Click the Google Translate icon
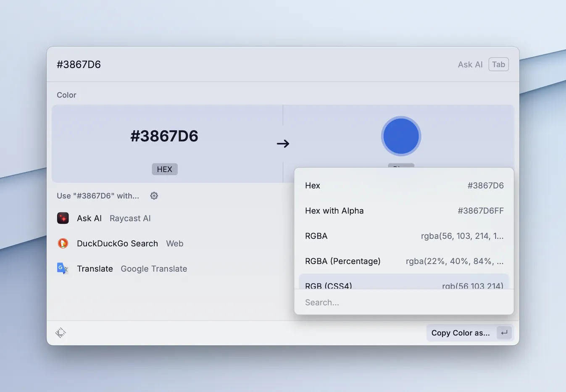The width and height of the screenshot is (566, 392). click(x=63, y=268)
